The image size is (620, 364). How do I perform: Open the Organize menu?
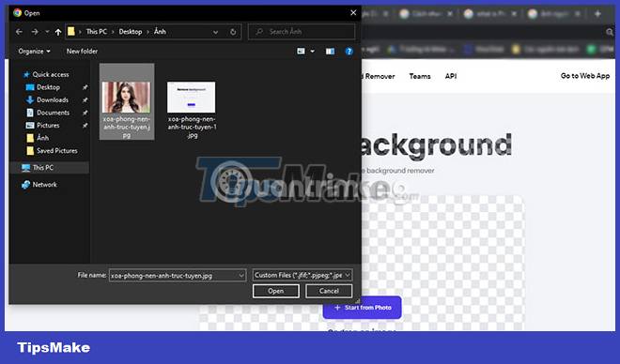point(35,51)
